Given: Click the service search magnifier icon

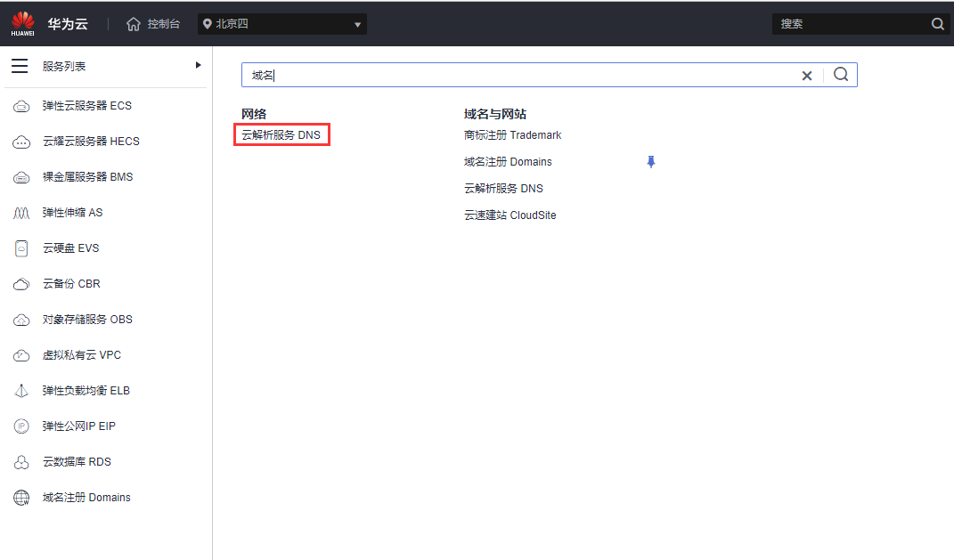Looking at the screenshot, I should pyautogui.click(x=841, y=74).
